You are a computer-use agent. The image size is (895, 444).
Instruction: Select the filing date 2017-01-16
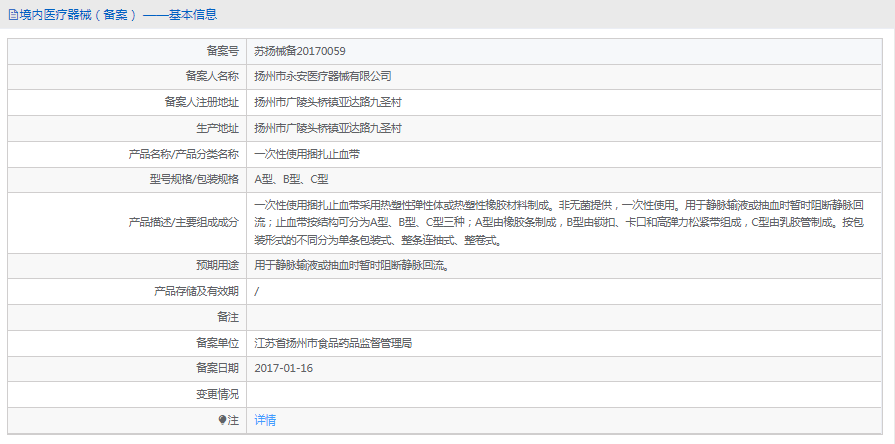tap(284, 369)
